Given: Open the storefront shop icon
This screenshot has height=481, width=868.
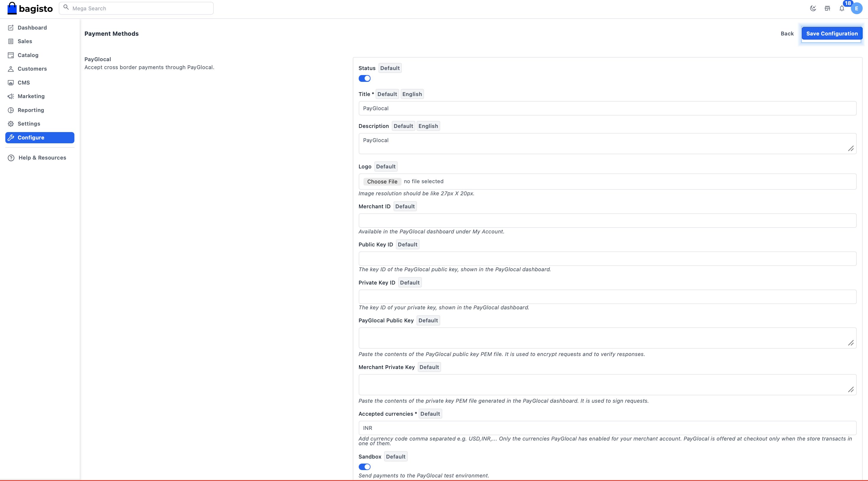Looking at the screenshot, I should (827, 9).
